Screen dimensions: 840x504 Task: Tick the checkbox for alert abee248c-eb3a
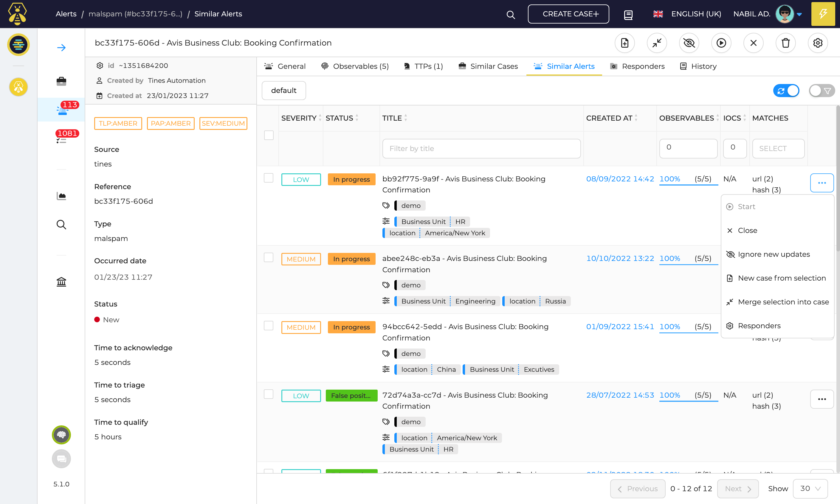(269, 257)
